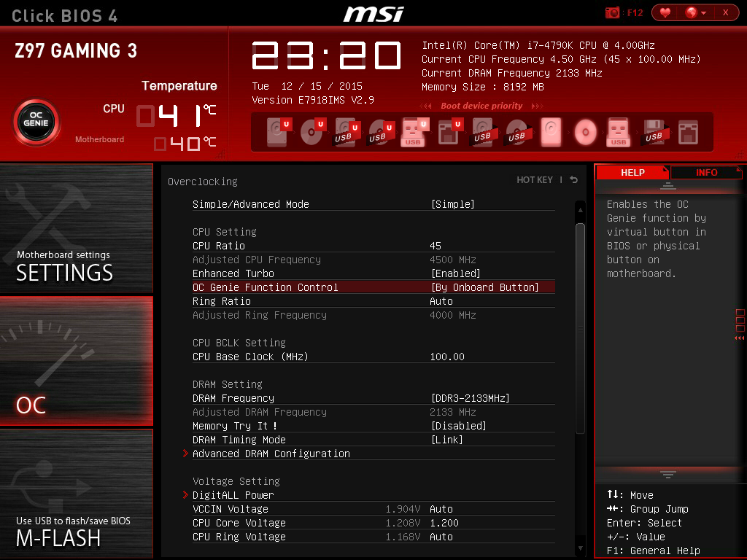
Task: Click Adjusted DRAM Frequency 2133 MHz row
Action: [373, 412]
